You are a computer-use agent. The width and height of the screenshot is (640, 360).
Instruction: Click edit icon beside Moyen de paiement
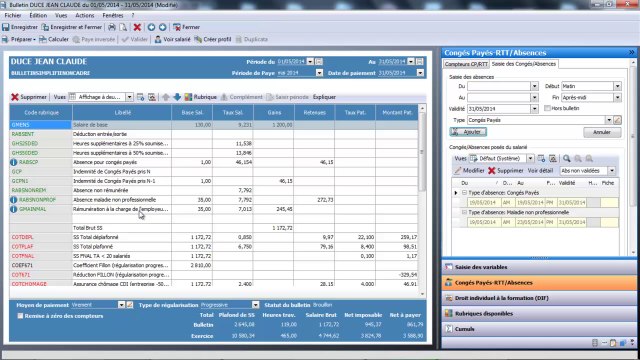point(130,305)
